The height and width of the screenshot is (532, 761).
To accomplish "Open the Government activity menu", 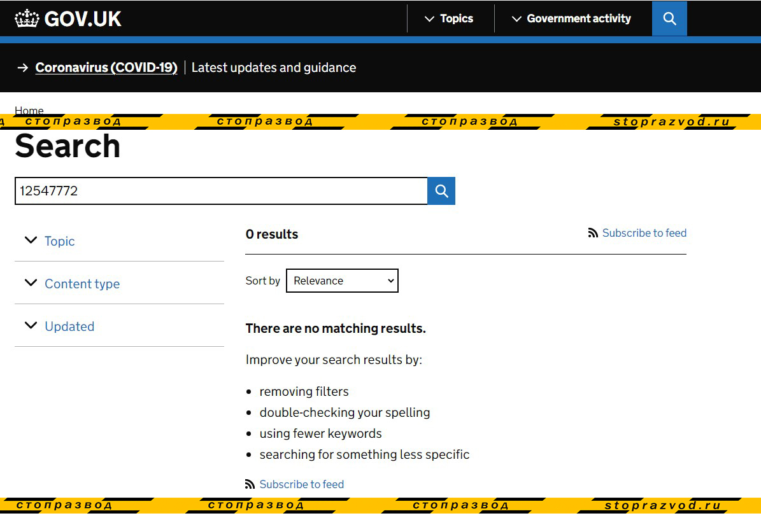I will pyautogui.click(x=578, y=18).
